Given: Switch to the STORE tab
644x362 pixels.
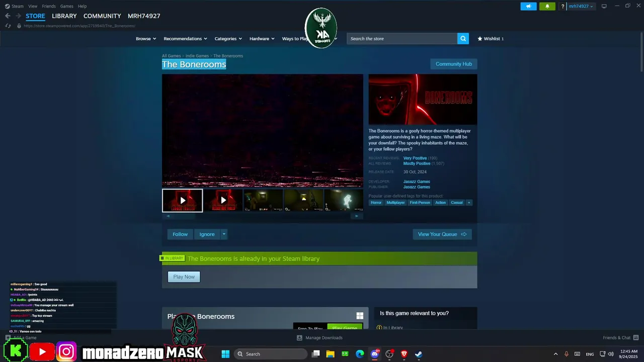Looking at the screenshot, I should point(35,16).
